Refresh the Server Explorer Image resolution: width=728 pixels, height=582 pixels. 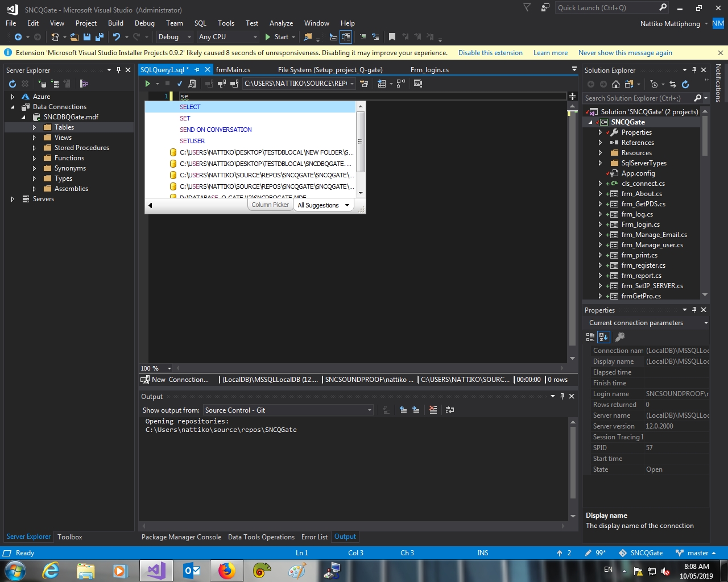(x=13, y=84)
